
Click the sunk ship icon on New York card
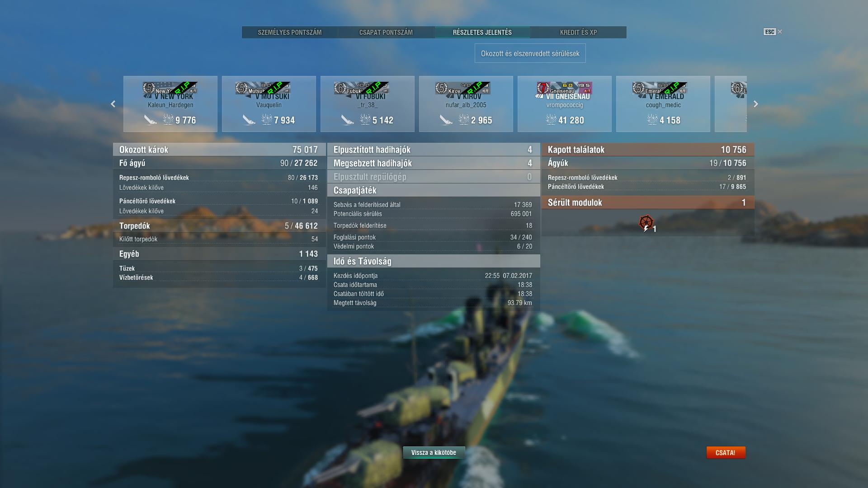(151, 120)
